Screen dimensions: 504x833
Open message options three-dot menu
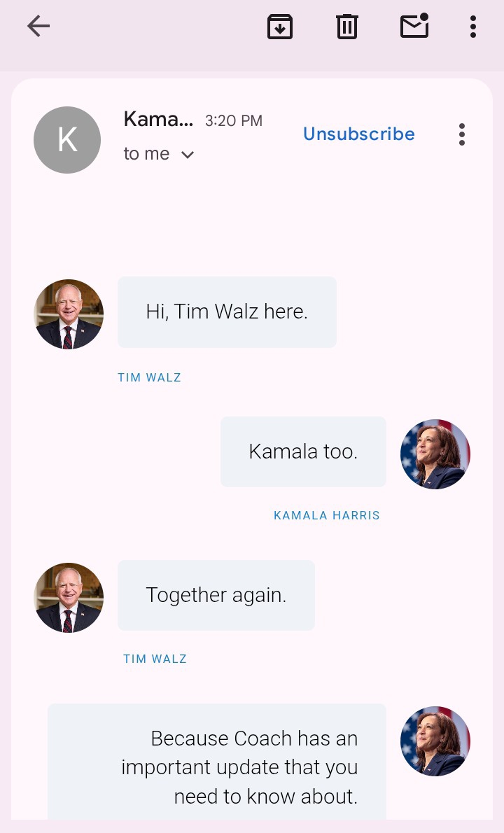pos(462,134)
